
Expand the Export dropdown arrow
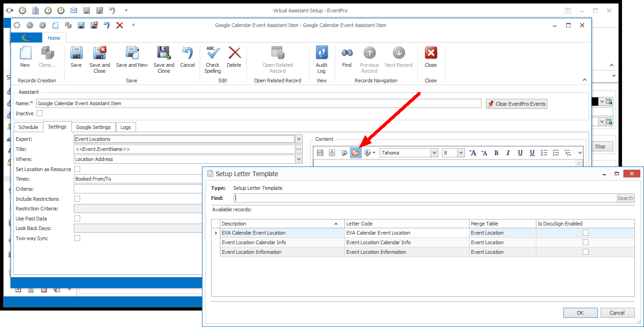coord(299,139)
